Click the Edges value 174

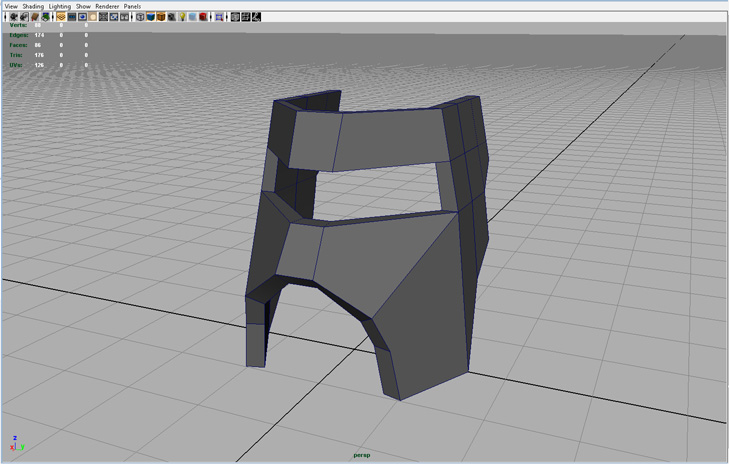39,35
